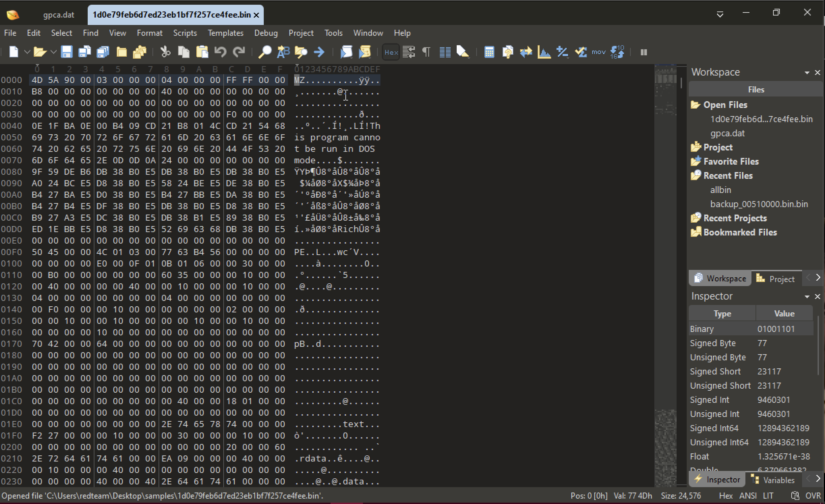Toggle the column lines display icon
The image size is (825, 504).
pos(445,52)
